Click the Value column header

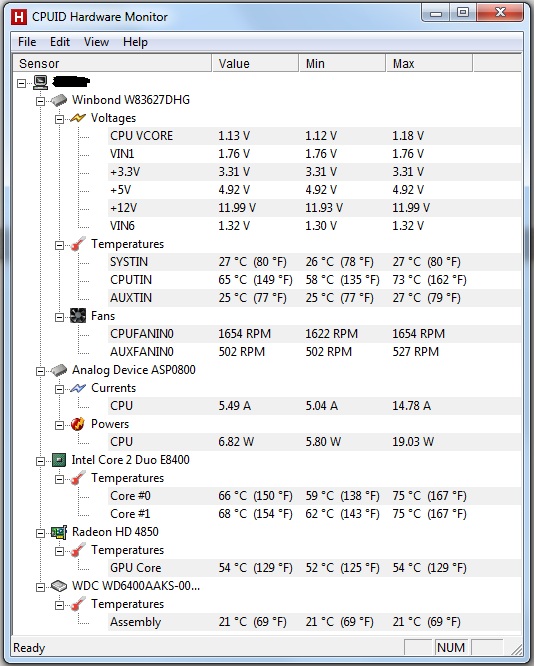tap(255, 64)
